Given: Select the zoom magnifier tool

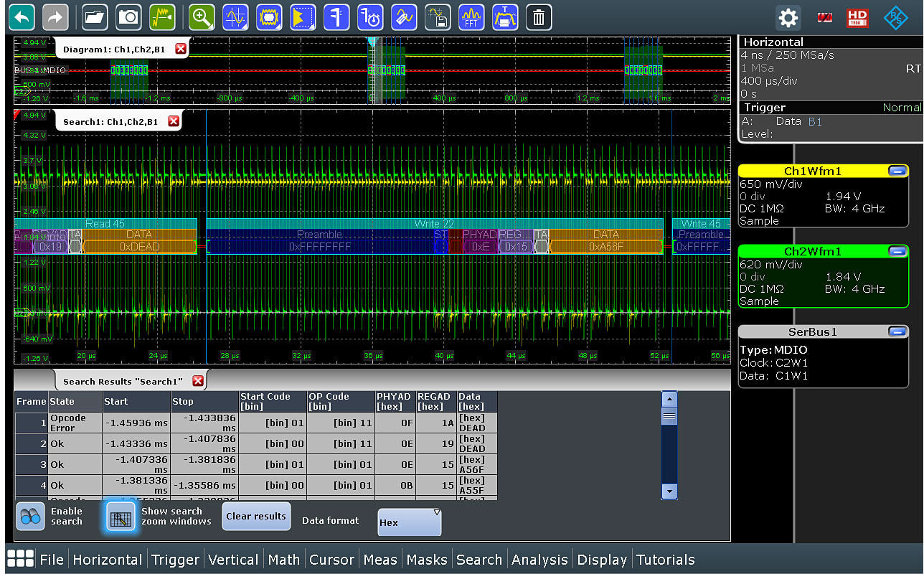Looking at the screenshot, I should pyautogui.click(x=202, y=17).
